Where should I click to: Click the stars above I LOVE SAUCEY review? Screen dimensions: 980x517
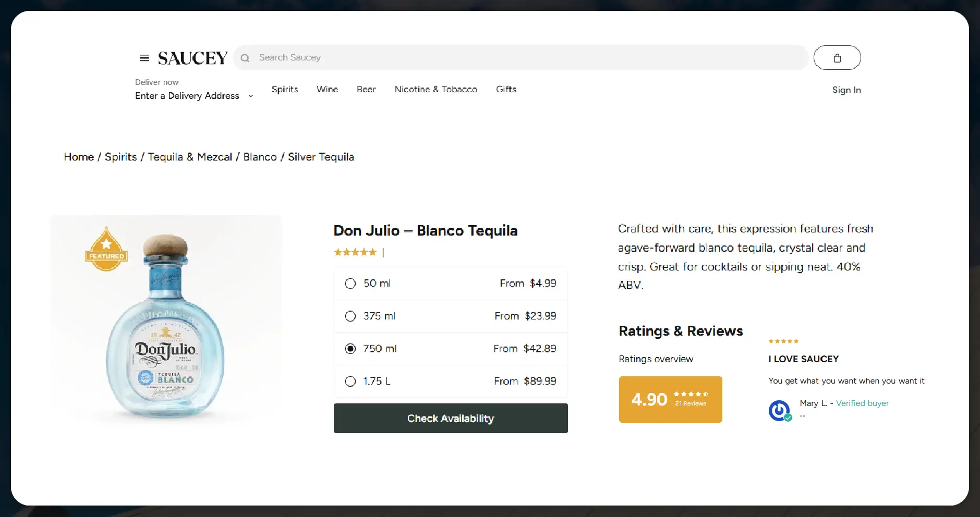[x=783, y=341]
